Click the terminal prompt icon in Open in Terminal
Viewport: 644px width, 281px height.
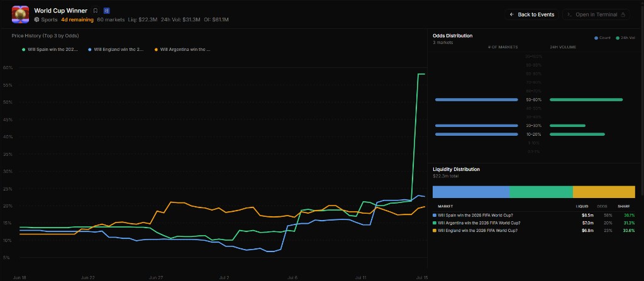(x=569, y=14)
